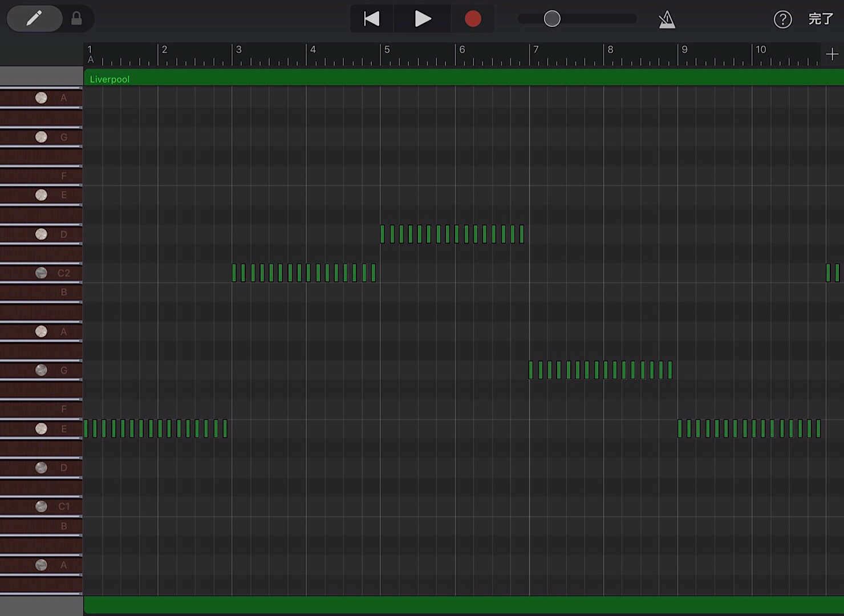Tap the topmost A fret key
844x616 pixels.
[41, 98]
